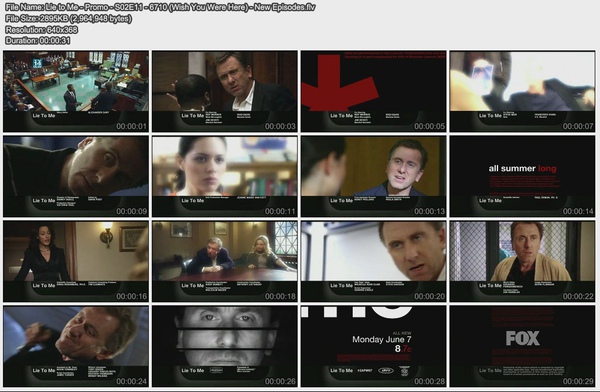Open the frame stamped 00:00:03
The image size is (600, 392).
pos(225,91)
